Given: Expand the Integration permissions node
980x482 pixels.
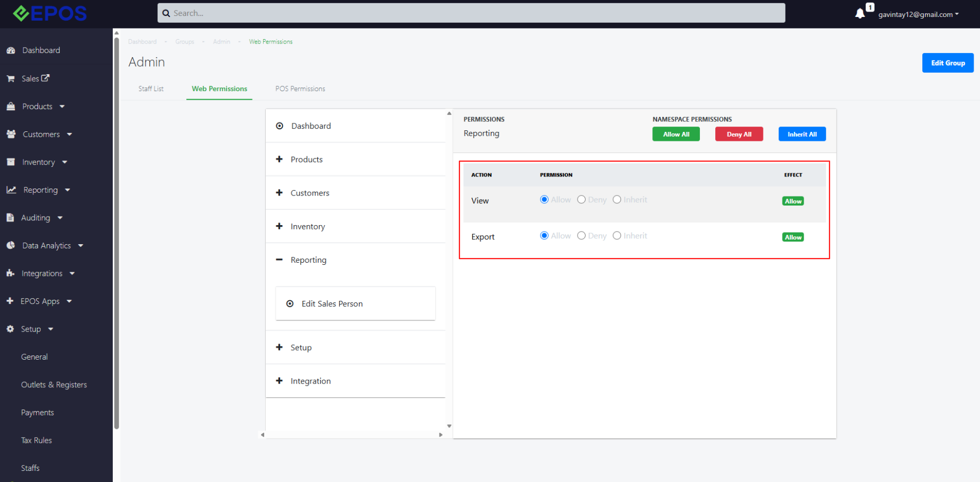Looking at the screenshot, I should pyautogui.click(x=280, y=380).
